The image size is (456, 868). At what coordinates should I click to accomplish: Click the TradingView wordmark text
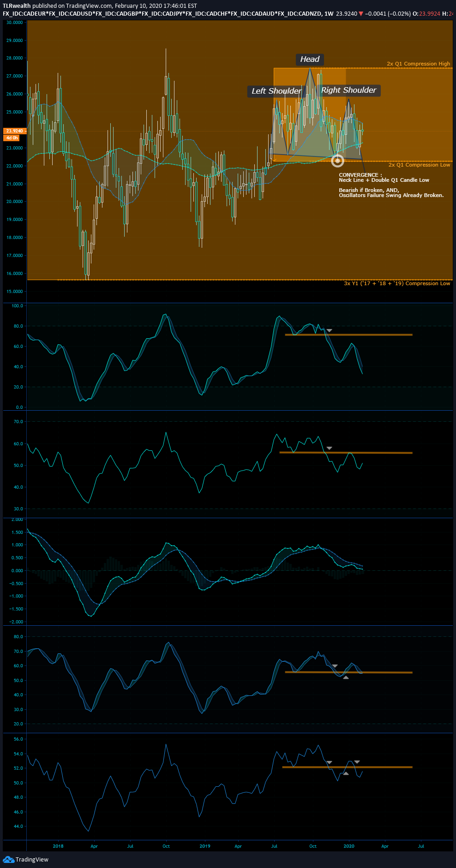coord(32,859)
